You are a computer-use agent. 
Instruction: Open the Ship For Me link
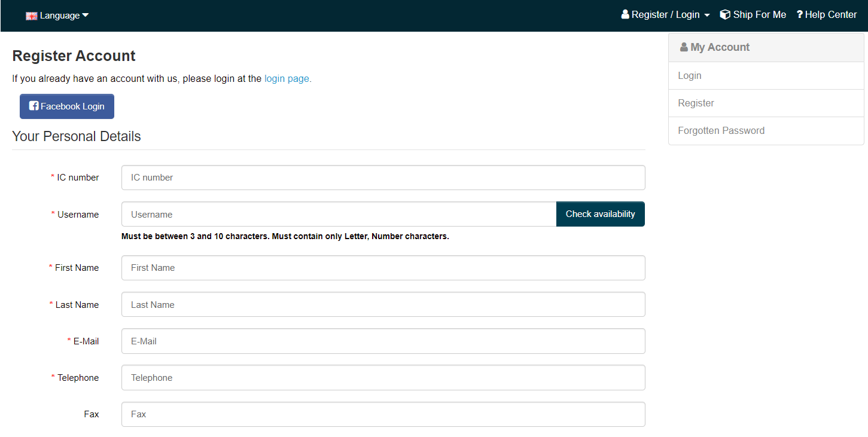[x=753, y=15]
